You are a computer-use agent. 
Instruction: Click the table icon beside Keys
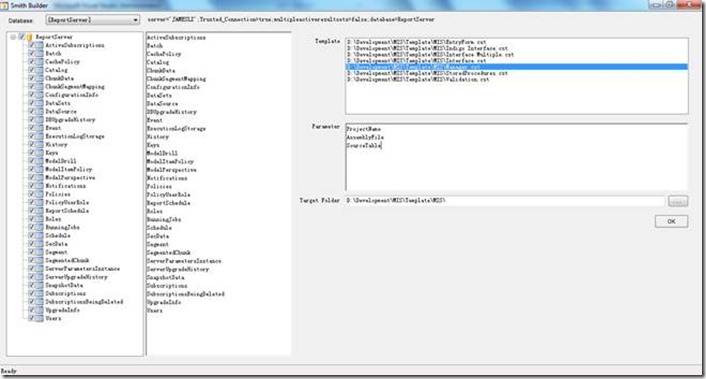[x=40, y=153]
